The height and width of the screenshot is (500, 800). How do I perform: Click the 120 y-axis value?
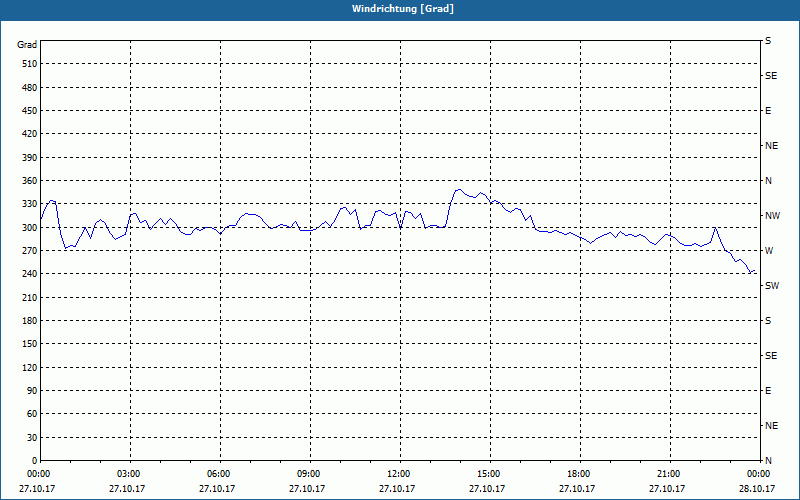click(x=30, y=367)
